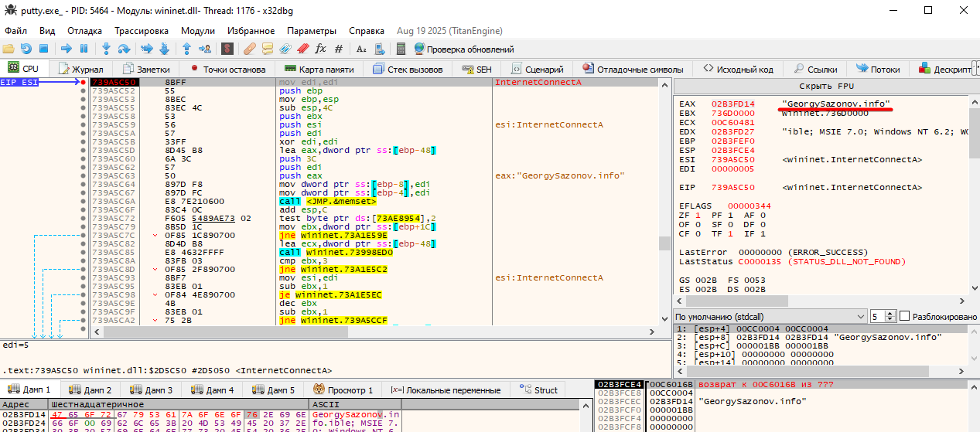980x432 pixels.
Task: Open the Scylla plugin icon
Action: point(227,49)
